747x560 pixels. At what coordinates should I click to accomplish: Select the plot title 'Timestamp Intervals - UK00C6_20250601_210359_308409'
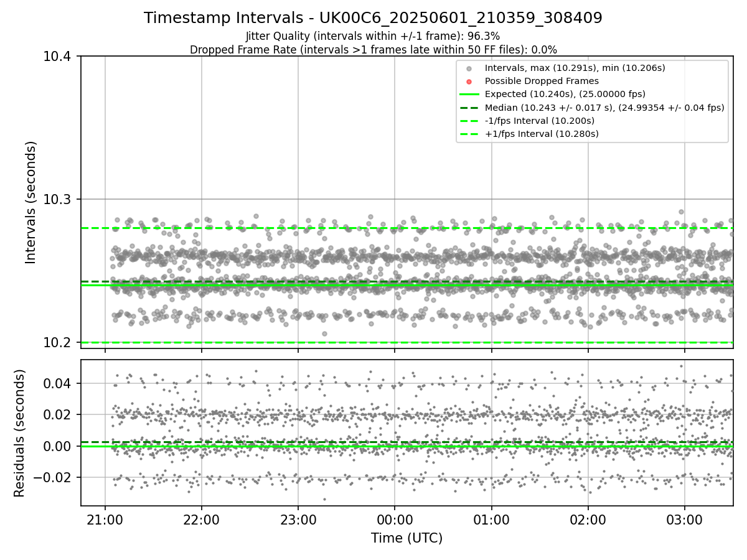[373, 18]
